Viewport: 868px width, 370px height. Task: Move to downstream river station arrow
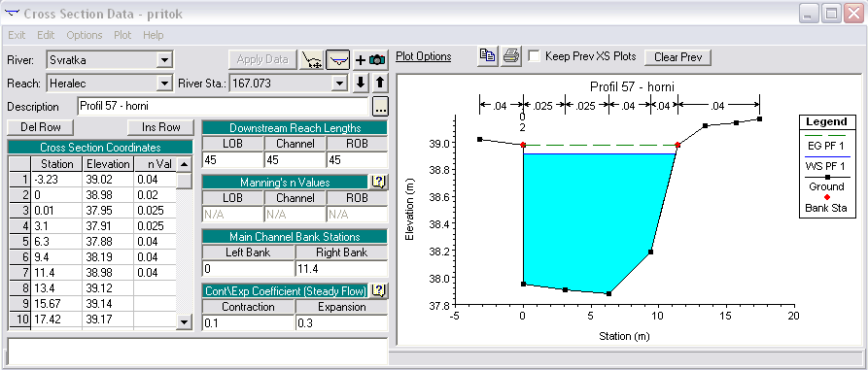point(361,83)
